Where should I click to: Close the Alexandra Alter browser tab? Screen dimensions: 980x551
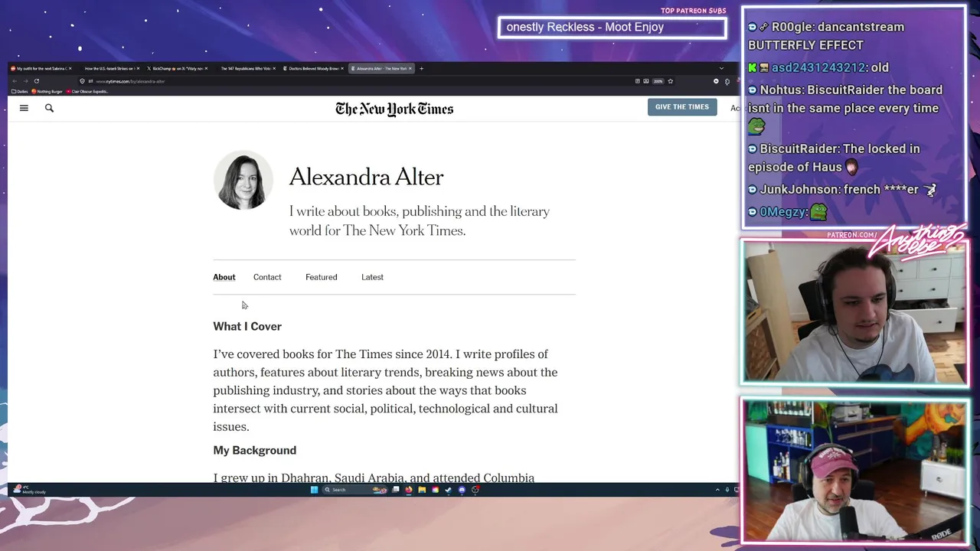coord(410,68)
